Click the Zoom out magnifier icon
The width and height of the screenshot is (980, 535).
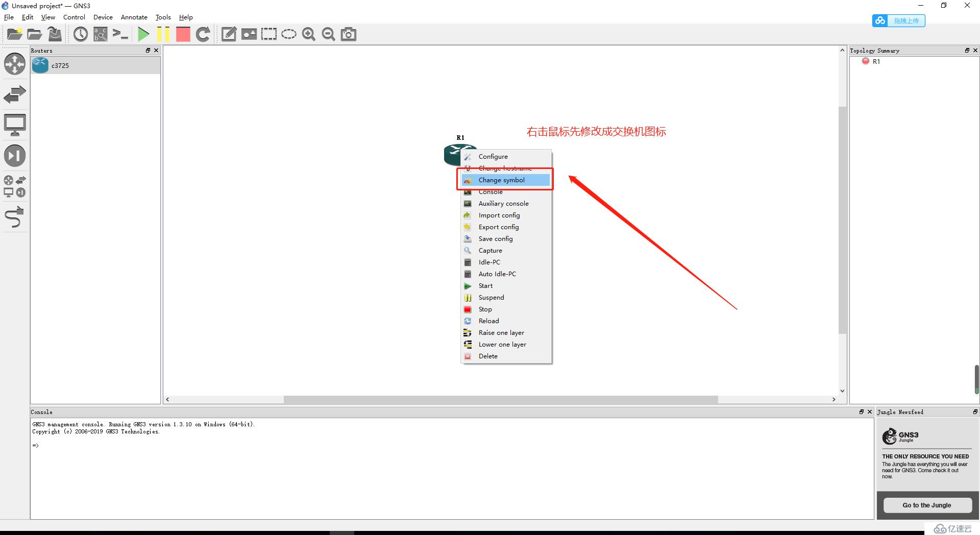pyautogui.click(x=329, y=34)
